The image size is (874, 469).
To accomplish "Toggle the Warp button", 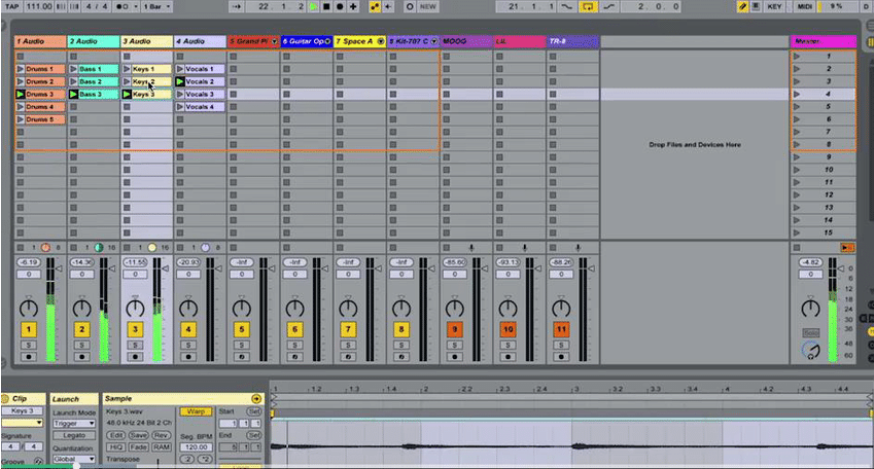I will click(x=196, y=412).
